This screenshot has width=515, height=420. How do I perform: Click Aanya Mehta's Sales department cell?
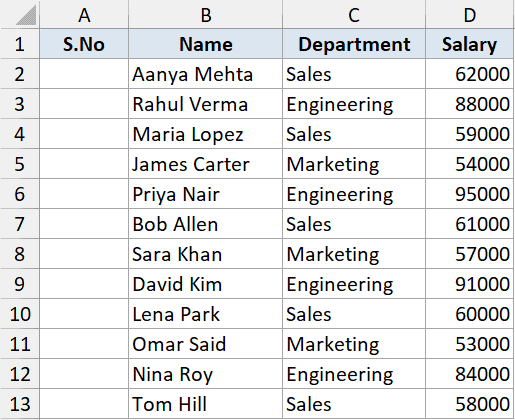tap(354, 74)
